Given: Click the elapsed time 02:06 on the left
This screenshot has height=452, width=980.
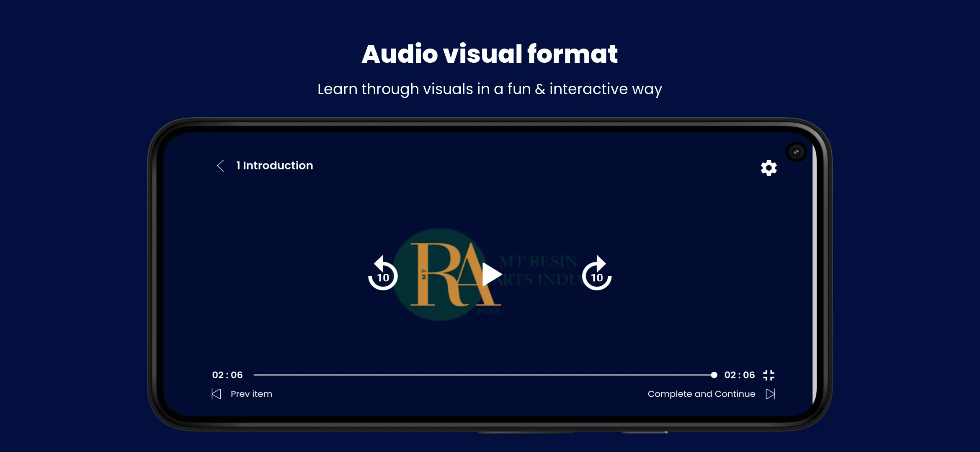Looking at the screenshot, I should pos(227,375).
